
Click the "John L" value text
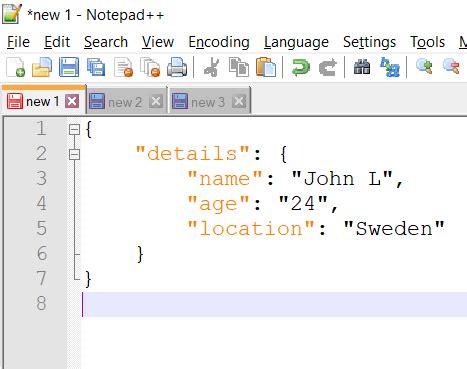(342, 178)
